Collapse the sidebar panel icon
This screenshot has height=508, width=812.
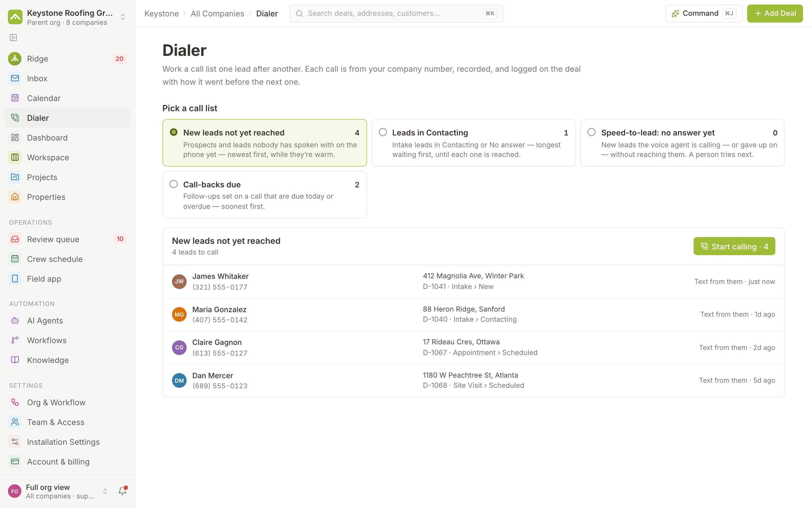[x=14, y=37]
